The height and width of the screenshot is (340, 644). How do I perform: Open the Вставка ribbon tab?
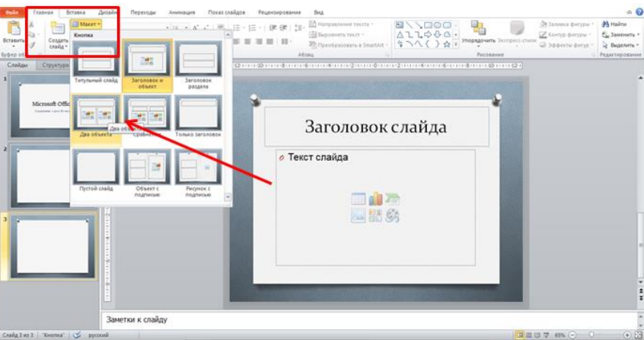pos(76,13)
